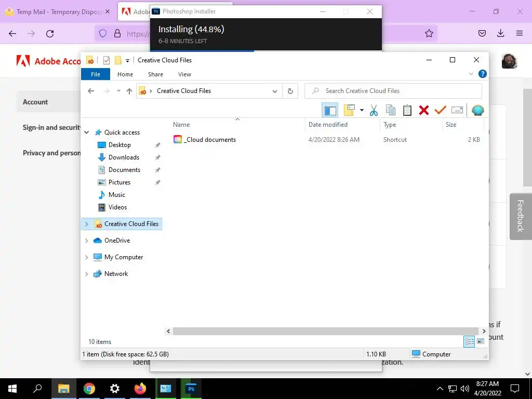The width and height of the screenshot is (532, 399).
Task: Select Videos in Quick access
Action: [117, 207]
